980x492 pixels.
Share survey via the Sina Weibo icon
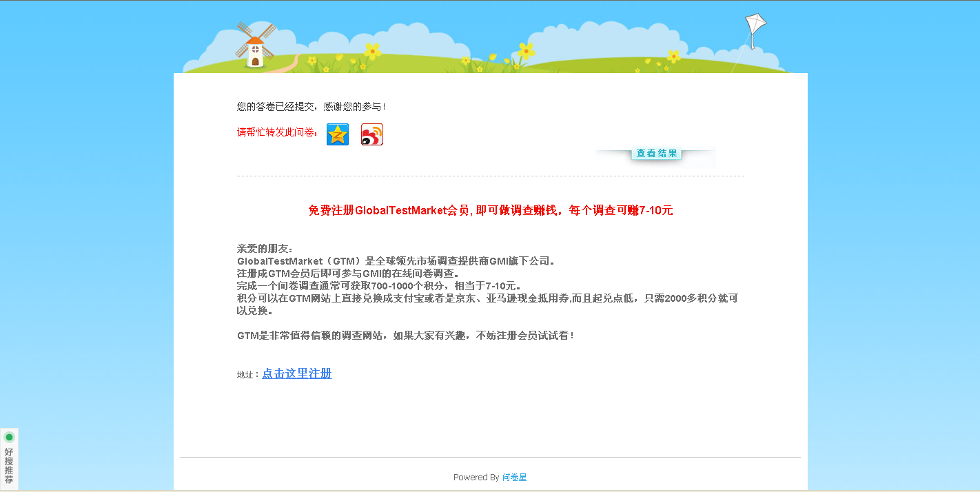click(x=372, y=134)
